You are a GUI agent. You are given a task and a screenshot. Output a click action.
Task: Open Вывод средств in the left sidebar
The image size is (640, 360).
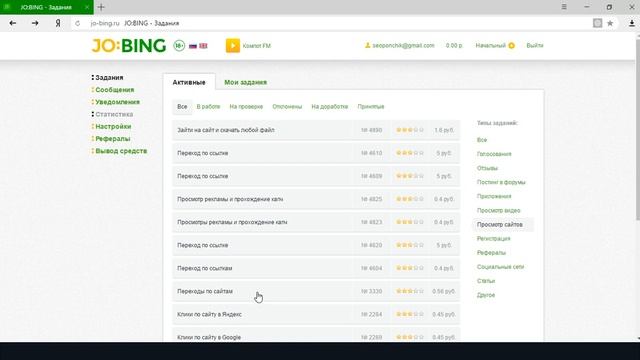coord(121,151)
